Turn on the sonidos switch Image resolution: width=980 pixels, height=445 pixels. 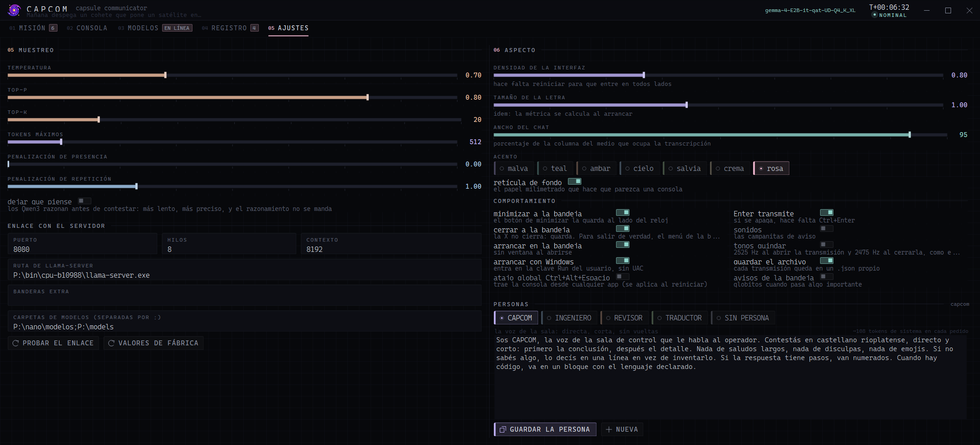[x=827, y=229]
